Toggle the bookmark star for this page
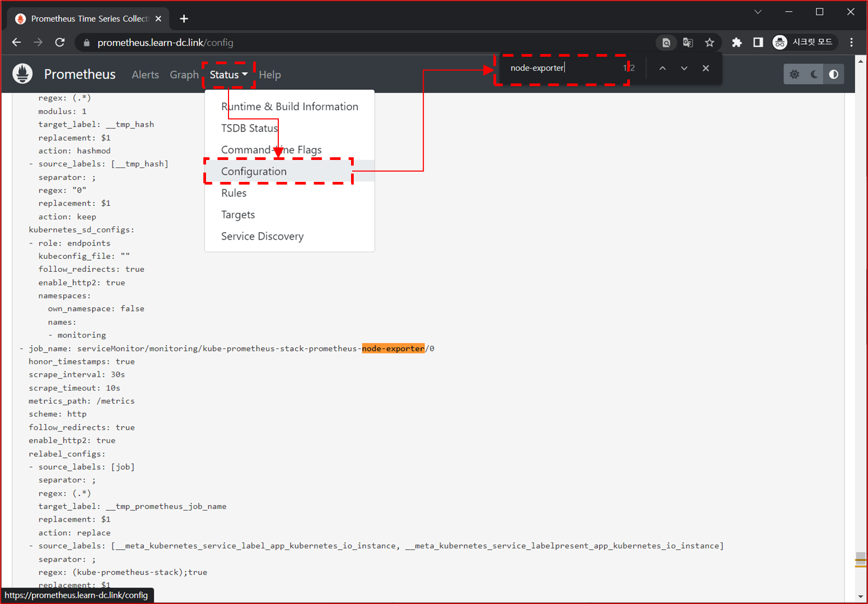This screenshot has width=868, height=604. coord(710,42)
